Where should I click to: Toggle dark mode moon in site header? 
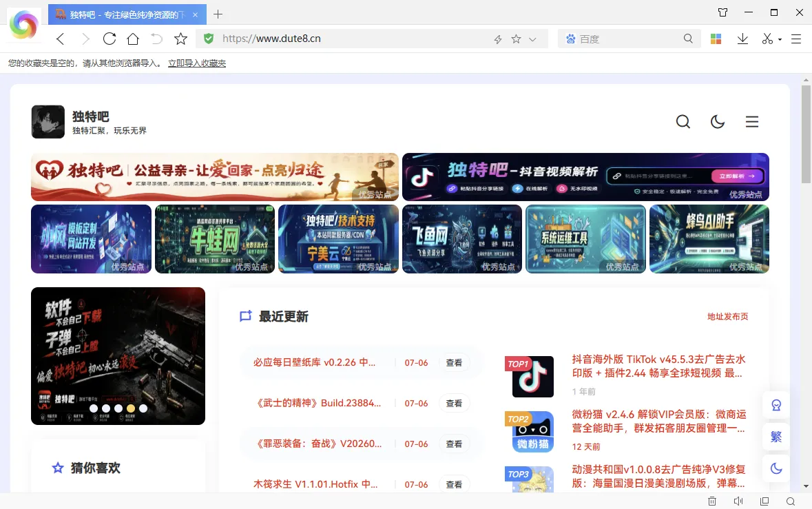click(717, 122)
